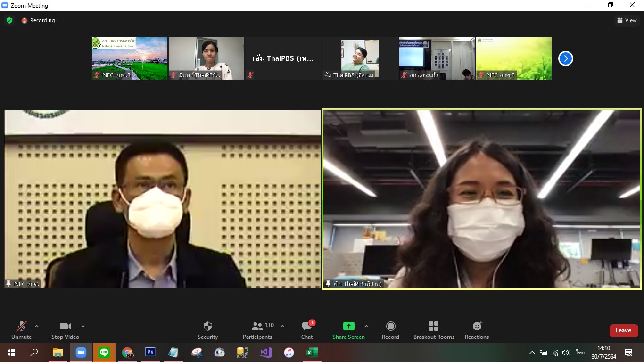
Task: Open Breakout Rooms
Action: tap(434, 330)
